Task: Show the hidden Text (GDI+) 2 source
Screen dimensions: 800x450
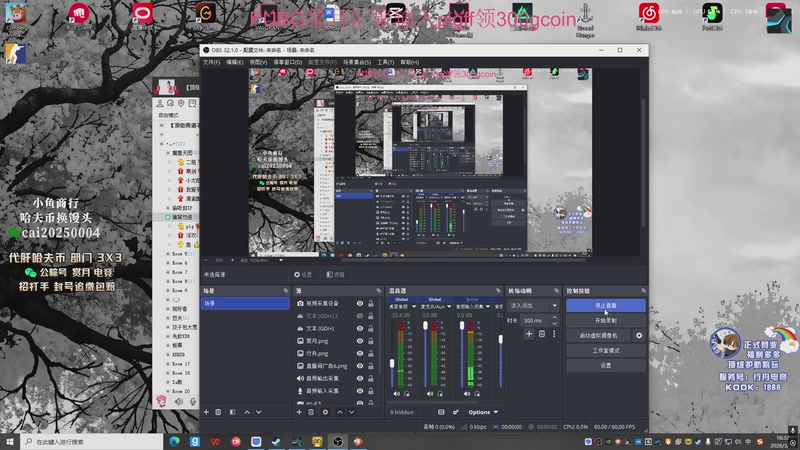Action: coord(360,316)
